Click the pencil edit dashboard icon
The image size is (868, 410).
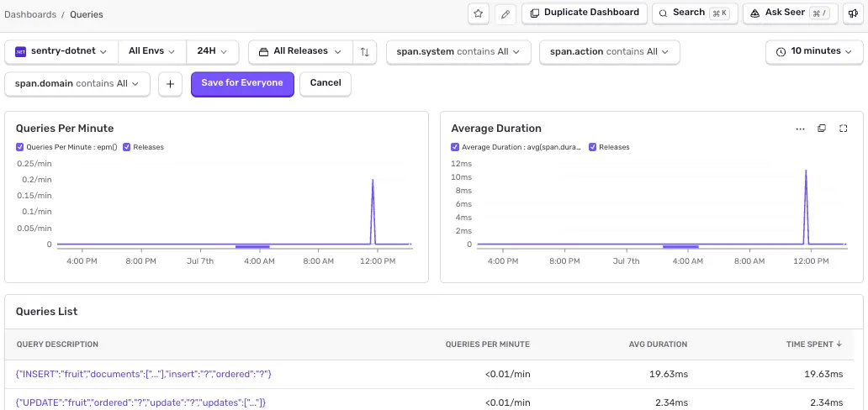(x=505, y=13)
